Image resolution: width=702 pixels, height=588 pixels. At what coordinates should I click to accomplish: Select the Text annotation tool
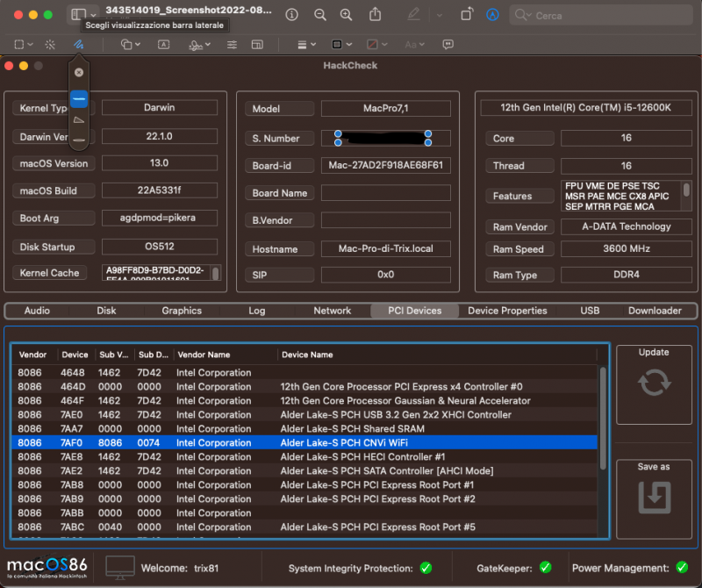click(163, 44)
